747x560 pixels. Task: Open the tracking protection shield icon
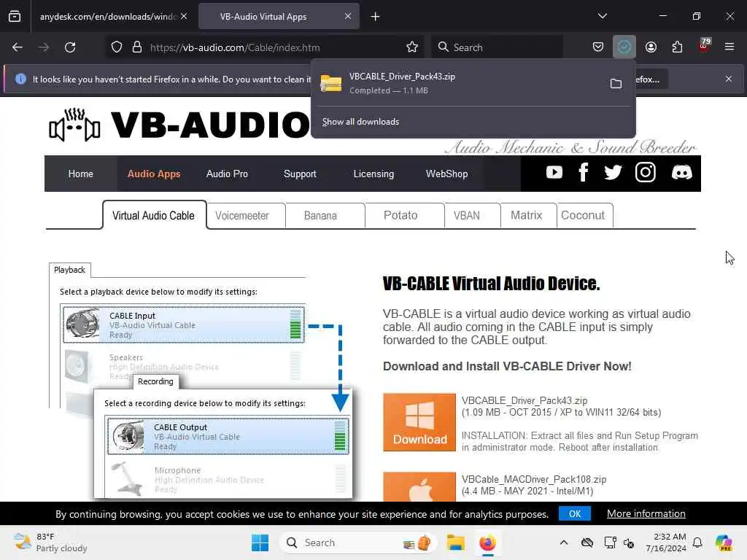point(117,47)
